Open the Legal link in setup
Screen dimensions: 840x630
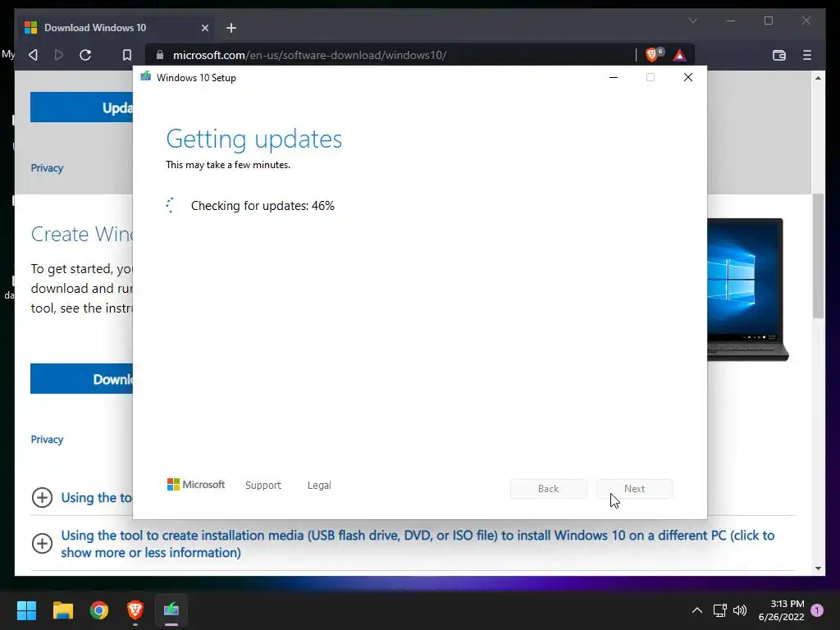point(319,486)
